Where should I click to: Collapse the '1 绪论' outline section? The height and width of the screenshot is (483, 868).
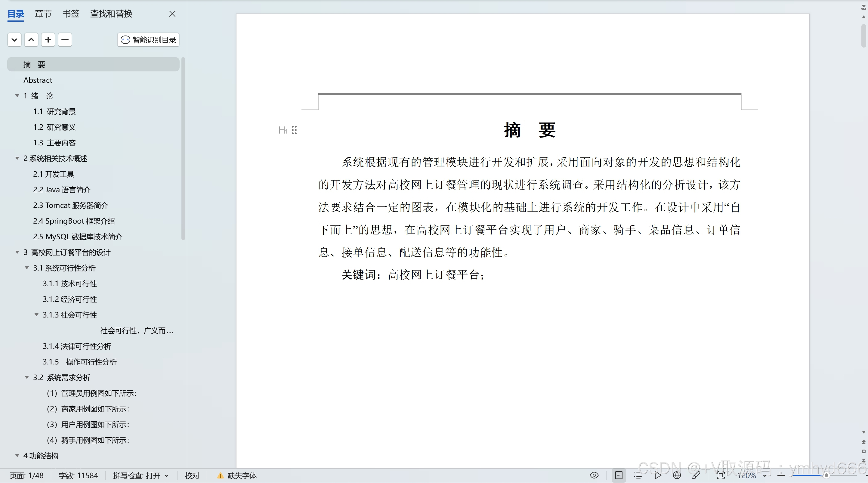[x=17, y=96]
